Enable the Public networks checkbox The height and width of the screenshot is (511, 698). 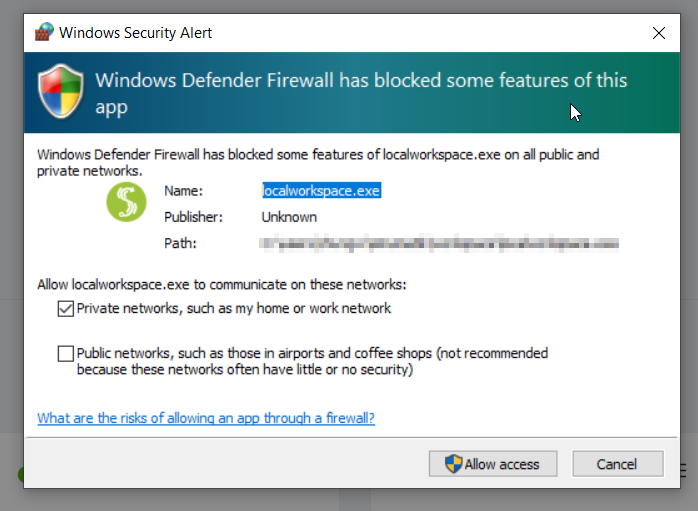click(65, 354)
